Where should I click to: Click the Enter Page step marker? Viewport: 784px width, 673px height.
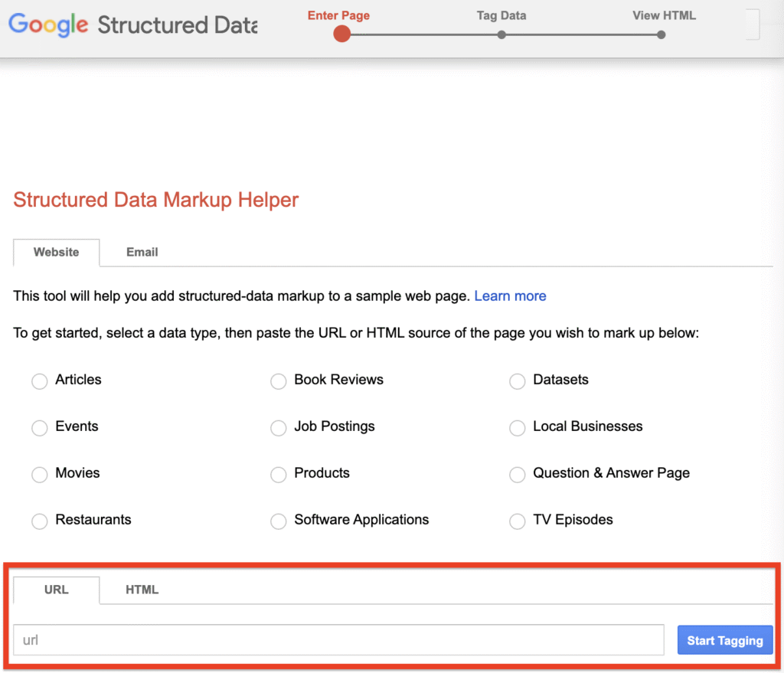coord(342,34)
